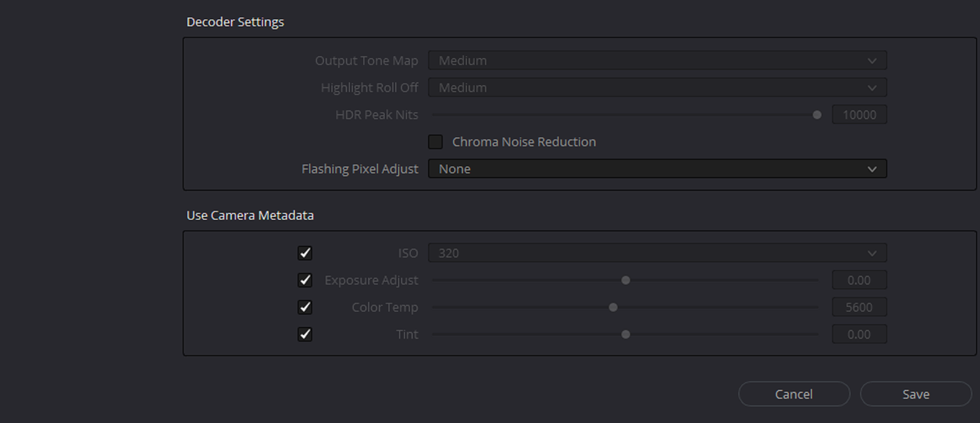Open the Highlight Roll Off dropdown

(x=657, y=87)
